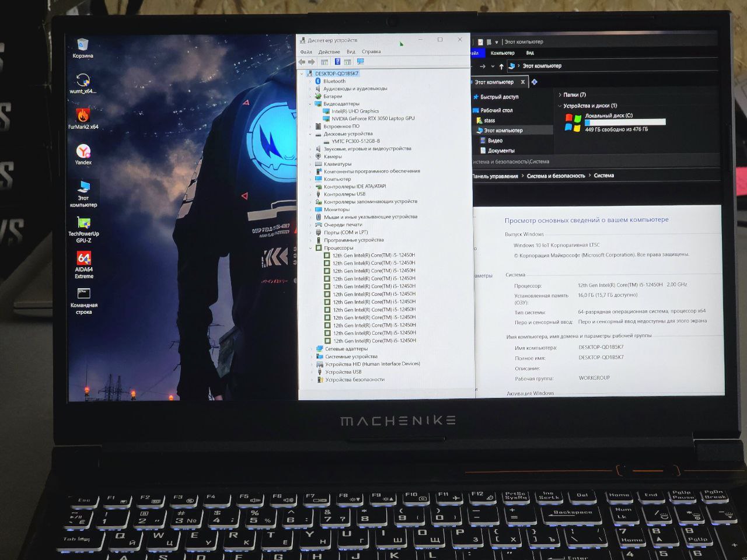
Task: Collapse the Видеоадаптеры tree node
Action: 310,104
